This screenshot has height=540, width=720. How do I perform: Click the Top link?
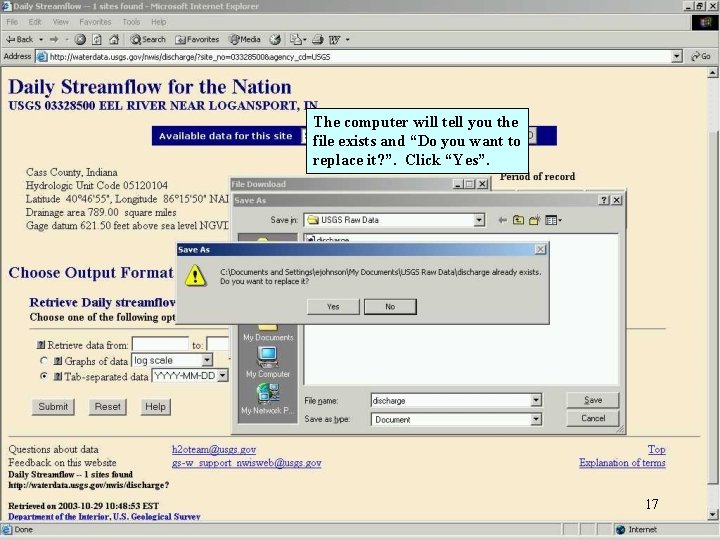657,450
